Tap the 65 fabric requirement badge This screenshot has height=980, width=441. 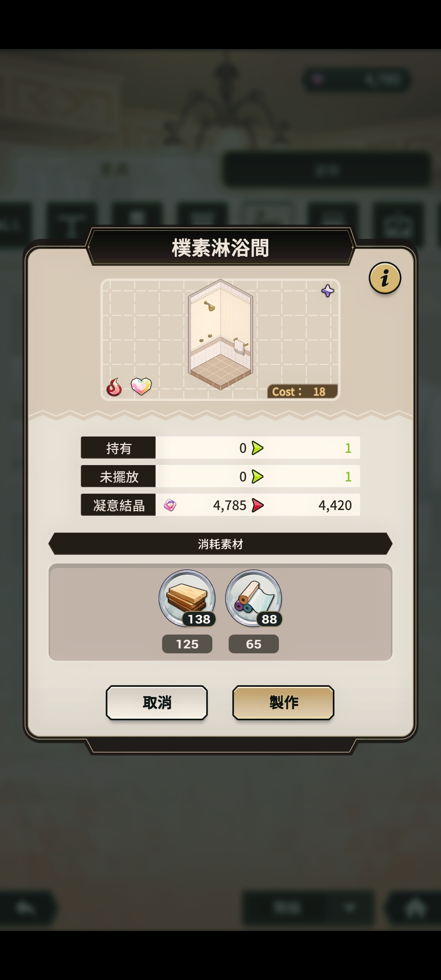click(254, 644)
